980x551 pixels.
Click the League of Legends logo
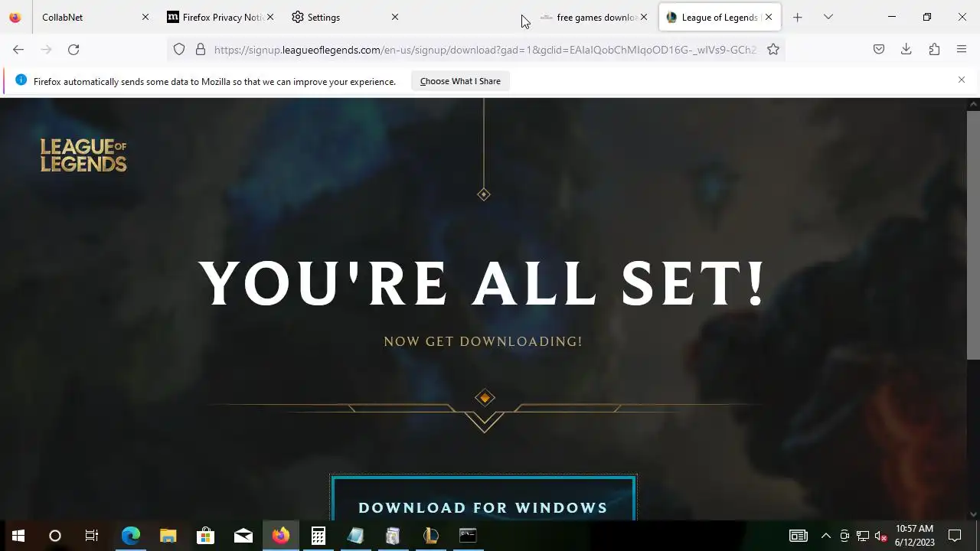click(83, 155)
